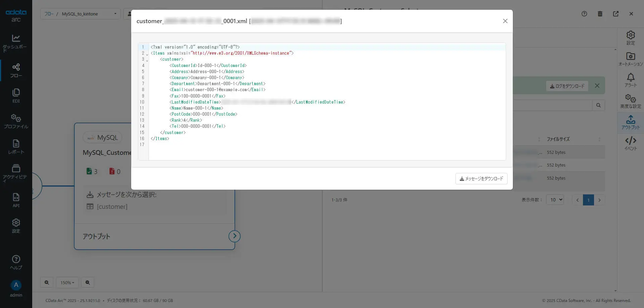Go to the previous results page
This screenshot has width=644, height=308.
point(577,200)
